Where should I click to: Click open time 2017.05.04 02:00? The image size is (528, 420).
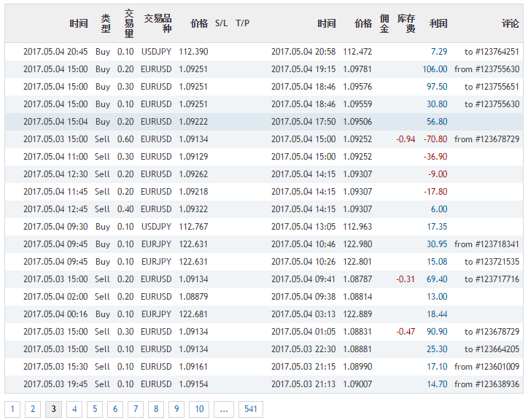tap(55, 297)
